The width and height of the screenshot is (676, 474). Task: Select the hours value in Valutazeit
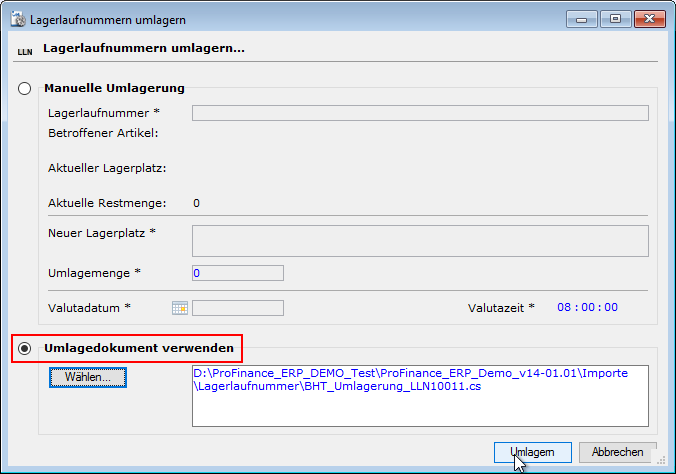point(566,308)
